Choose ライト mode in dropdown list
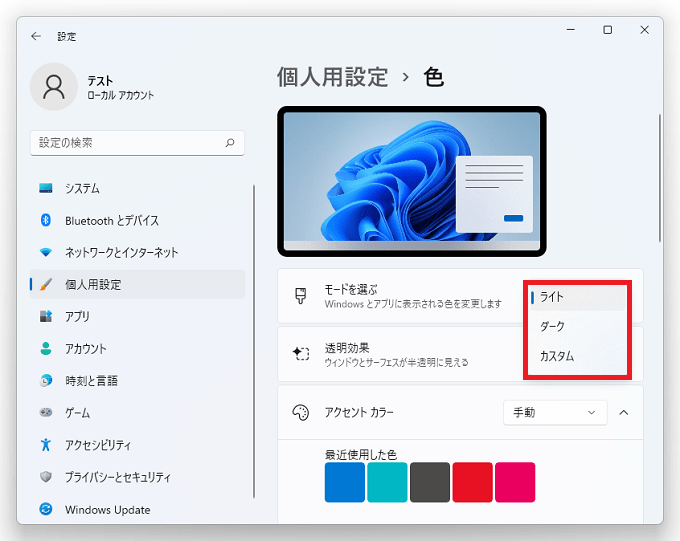680x541 pixels. tap(577, 297)
